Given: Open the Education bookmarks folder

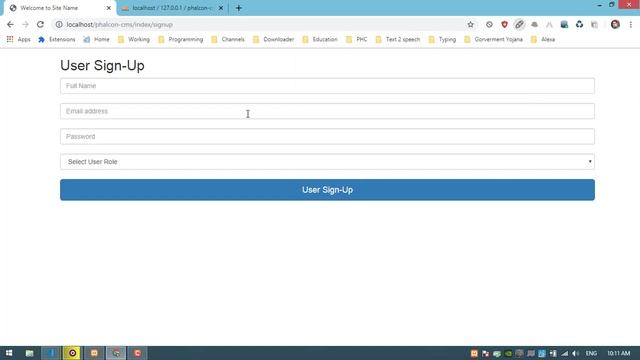Looking at the screenshot, I should (320, 39).
